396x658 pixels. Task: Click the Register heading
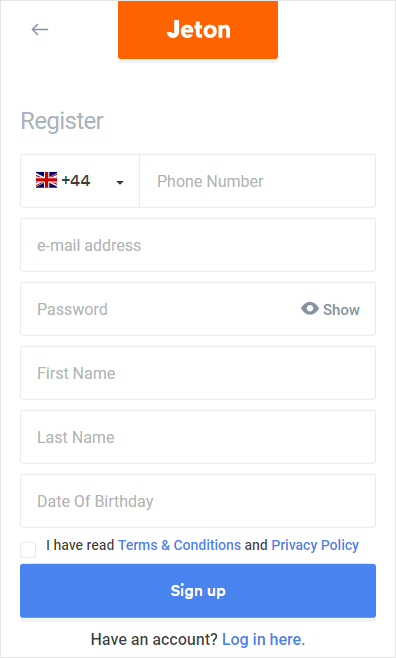click(62, 121)
